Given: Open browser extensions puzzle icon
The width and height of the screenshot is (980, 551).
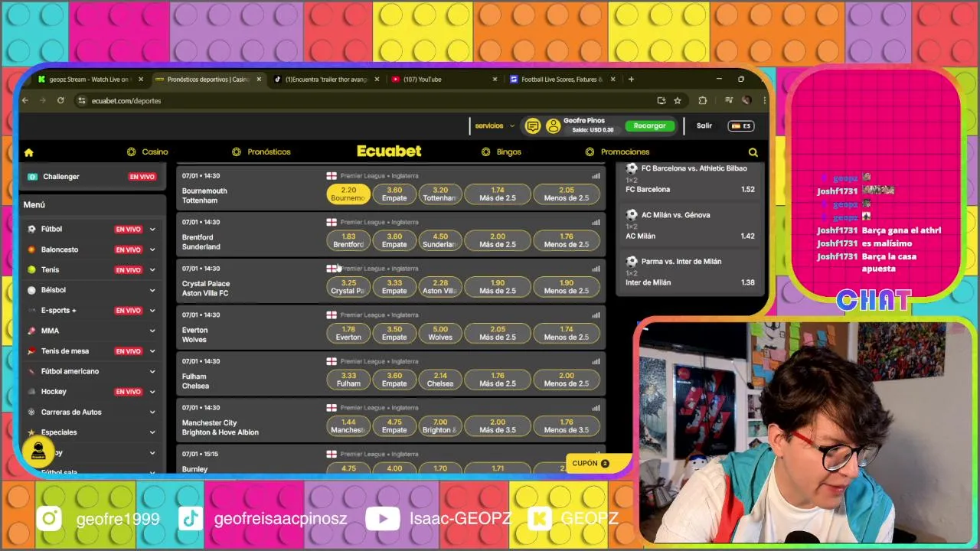Looking at the screenshot, I should pos(703,100).
